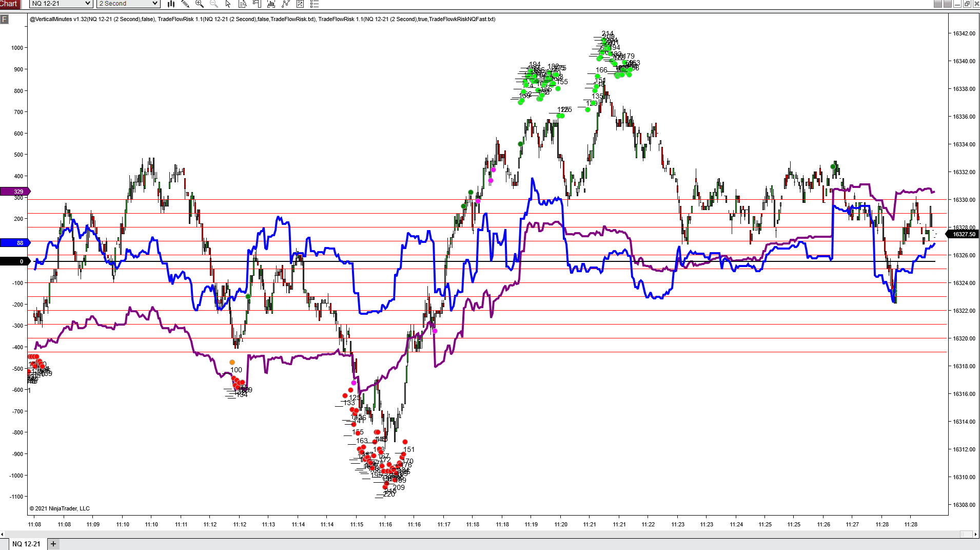Screen dimensions: 980x550
Task: Click the zoom out magnifier icon
Action: pyautogui.click(x=214, y=4)
